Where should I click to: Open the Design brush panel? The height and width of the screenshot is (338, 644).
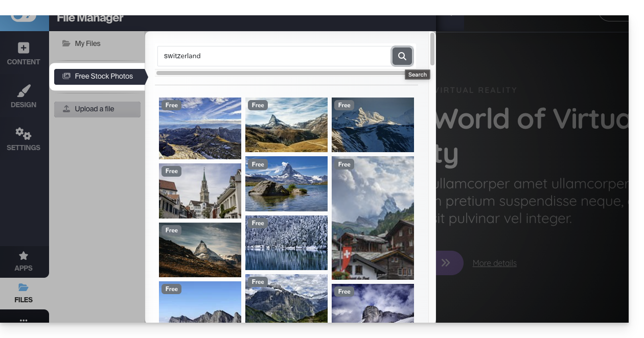click(24, 97)
